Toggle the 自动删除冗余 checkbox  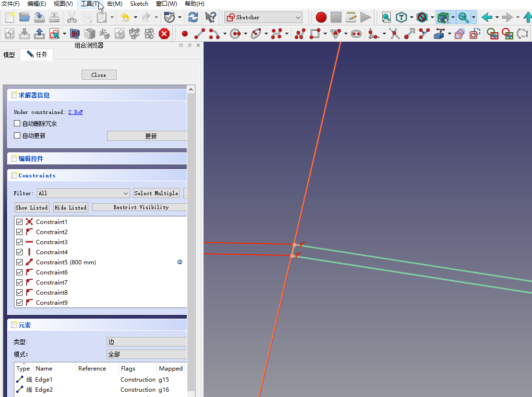(17, 123)
